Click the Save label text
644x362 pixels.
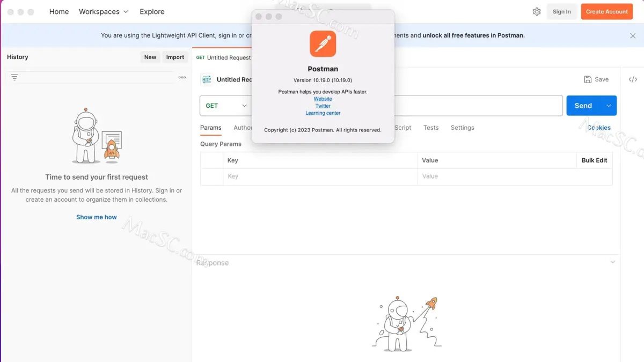coord(602,79)
